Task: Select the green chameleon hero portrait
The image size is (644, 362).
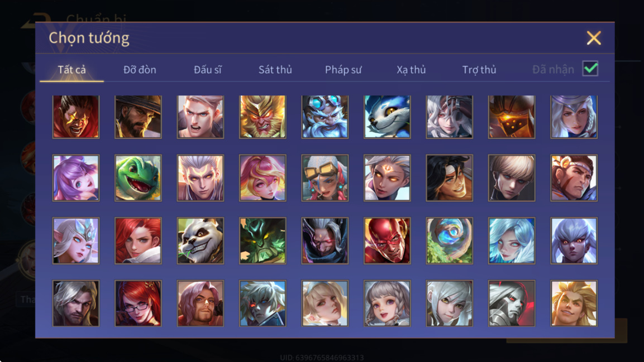Action: coord(138,178)
